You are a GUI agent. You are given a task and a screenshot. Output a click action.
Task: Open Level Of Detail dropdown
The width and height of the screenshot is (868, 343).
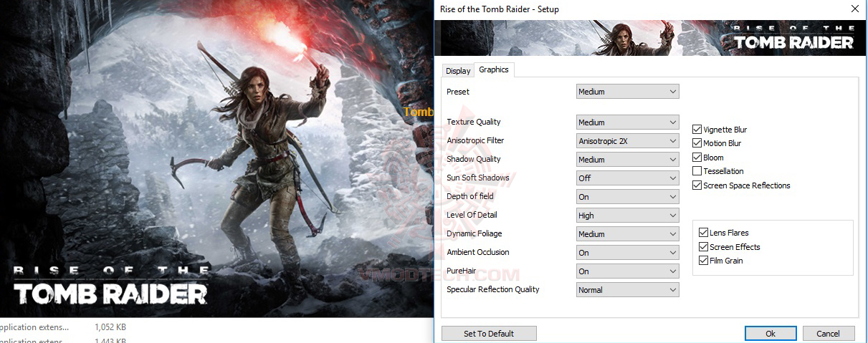click(627, 216)
